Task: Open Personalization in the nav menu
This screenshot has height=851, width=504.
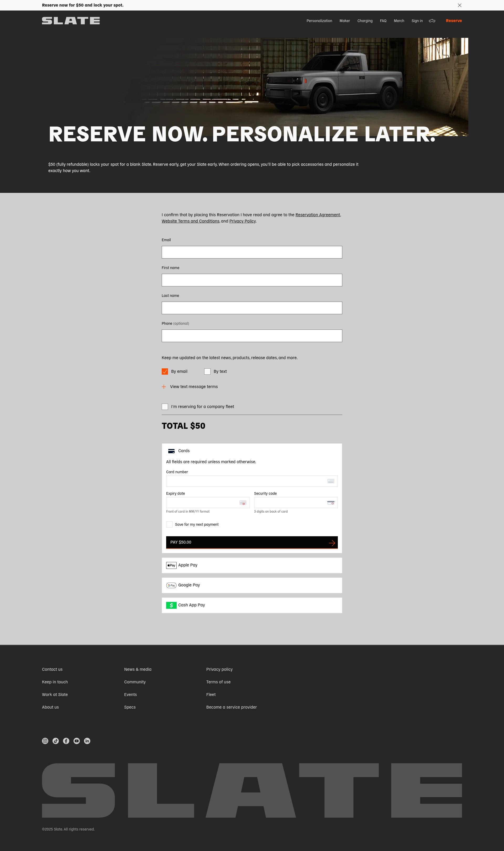Action: (319, 21)
